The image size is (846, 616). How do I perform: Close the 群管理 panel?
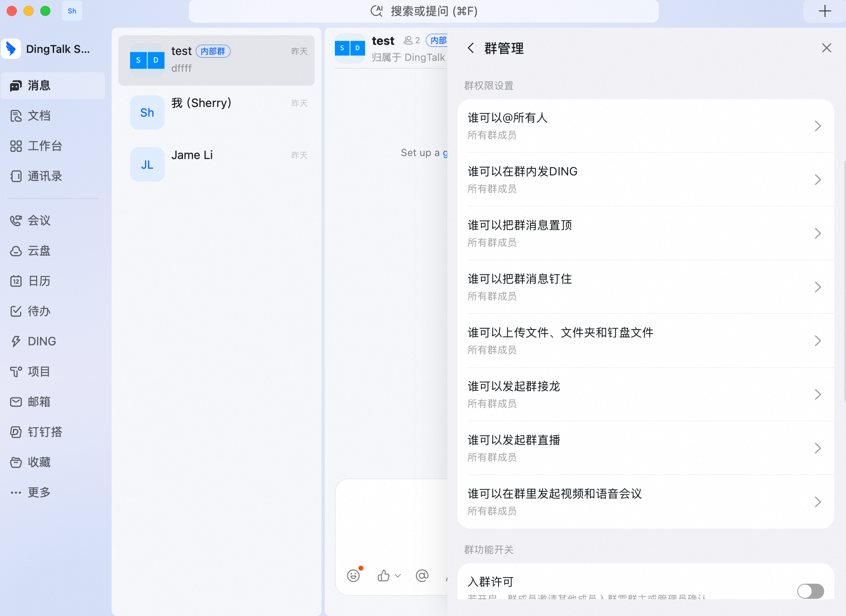[826, 48]
